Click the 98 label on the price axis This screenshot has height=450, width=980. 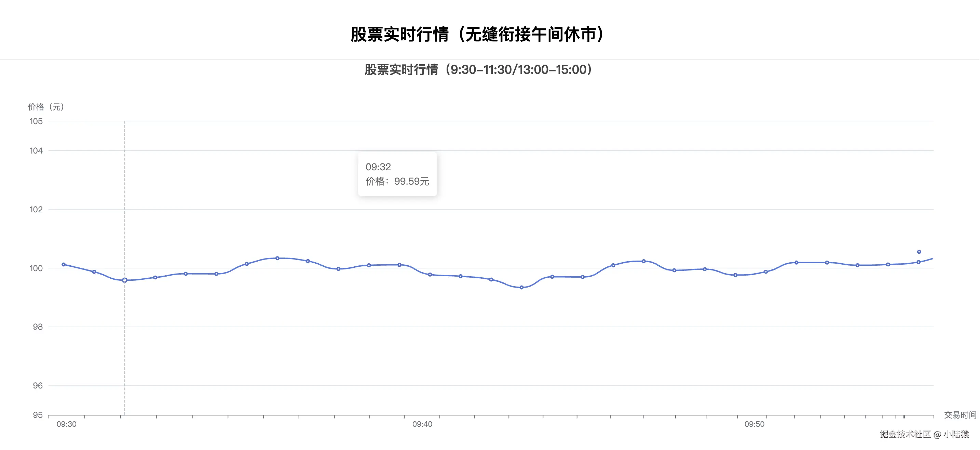(x=38, y=327)
